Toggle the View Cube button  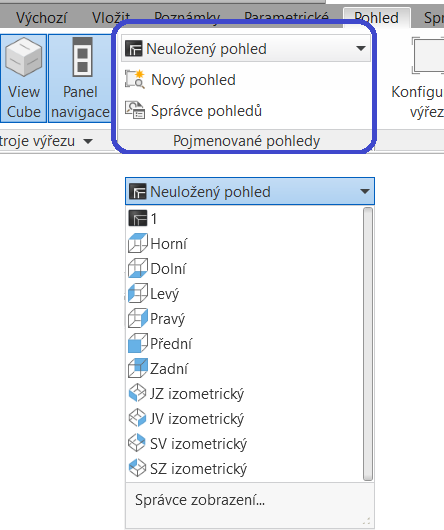(23, 78)
